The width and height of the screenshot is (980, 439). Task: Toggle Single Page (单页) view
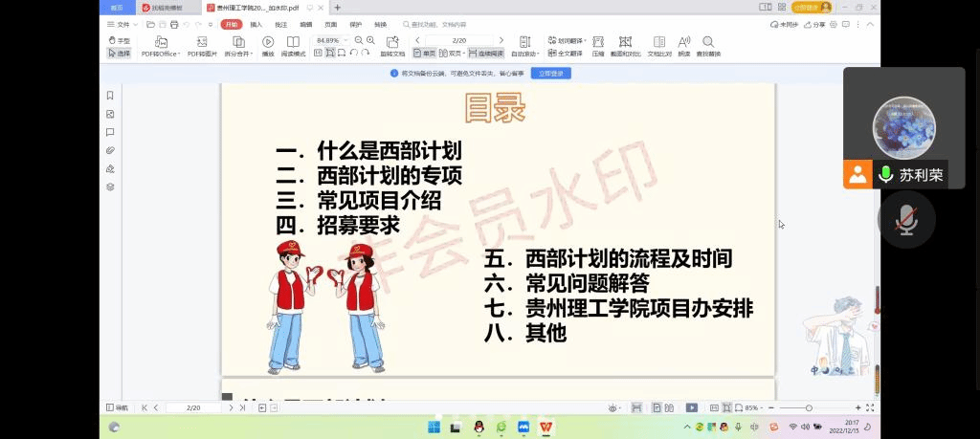click(x=425, y=54)
